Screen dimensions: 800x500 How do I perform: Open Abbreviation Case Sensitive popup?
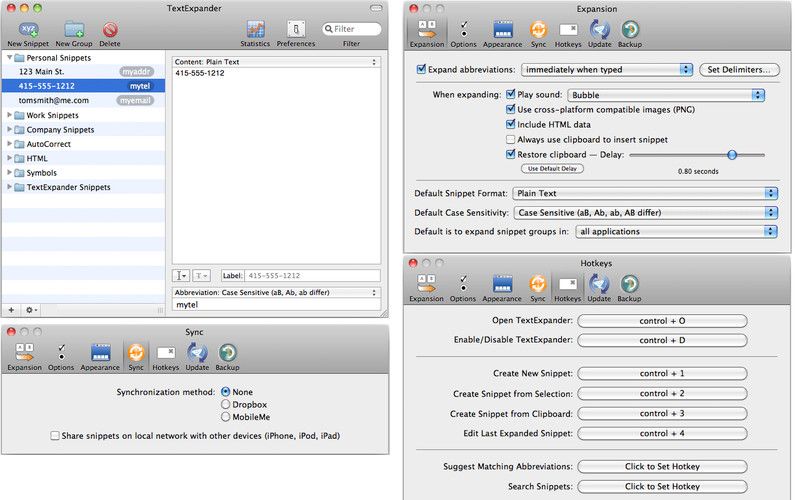[276, 292]
